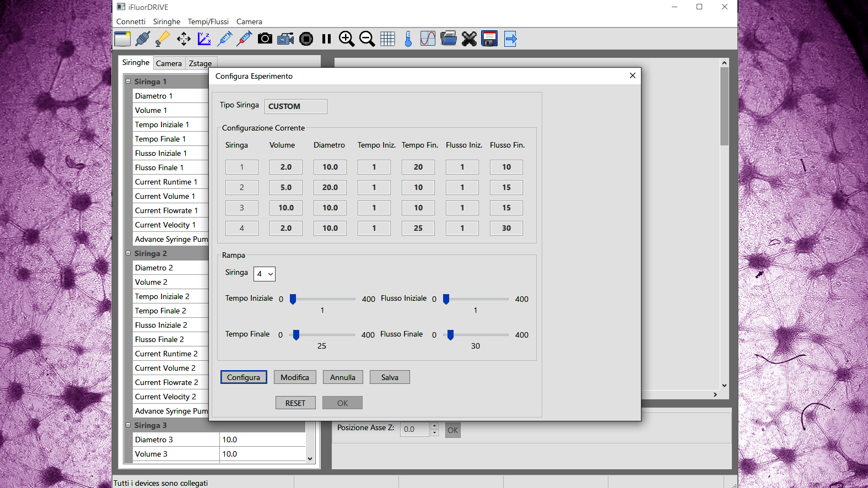The image size is (868, 488).
Task: Click the floppy disk save icon
Action: (x=489, y=39)
